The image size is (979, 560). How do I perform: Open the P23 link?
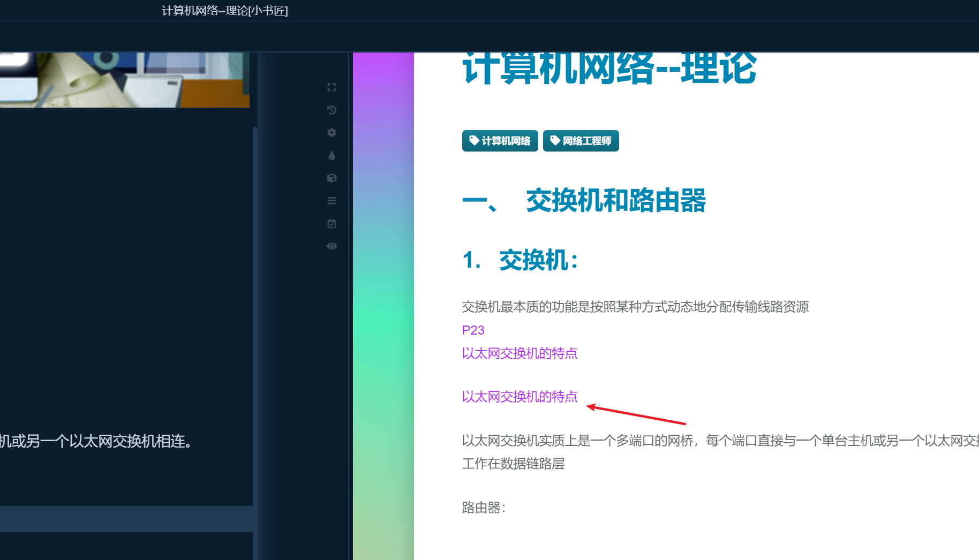[472, 330]
